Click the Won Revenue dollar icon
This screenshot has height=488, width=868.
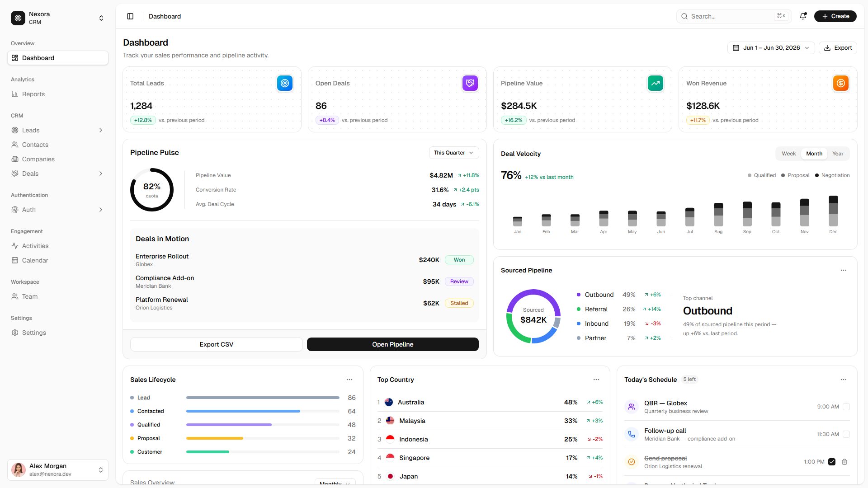tap(841, 83)
